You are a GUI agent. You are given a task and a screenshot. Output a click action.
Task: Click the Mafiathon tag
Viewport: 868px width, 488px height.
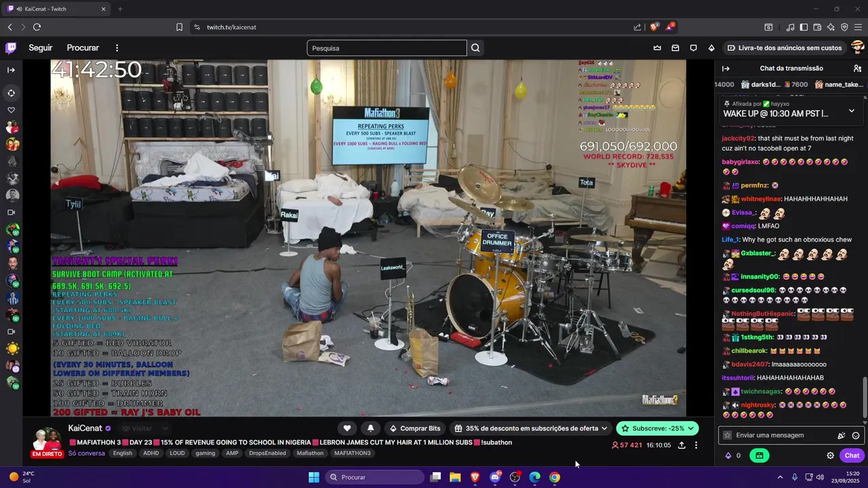pos(310,453)
